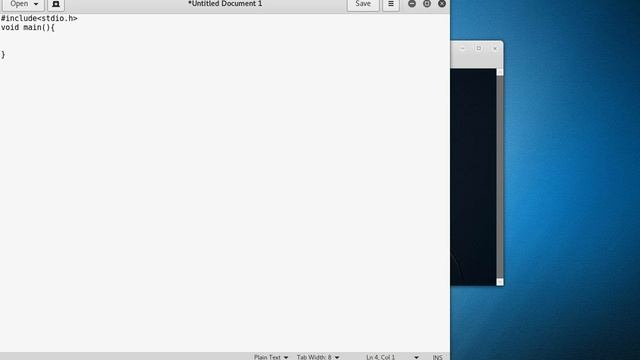Open the Plain Text language dropdown
The height and width of the screenshot is (360, 640).
click(271, 357)
